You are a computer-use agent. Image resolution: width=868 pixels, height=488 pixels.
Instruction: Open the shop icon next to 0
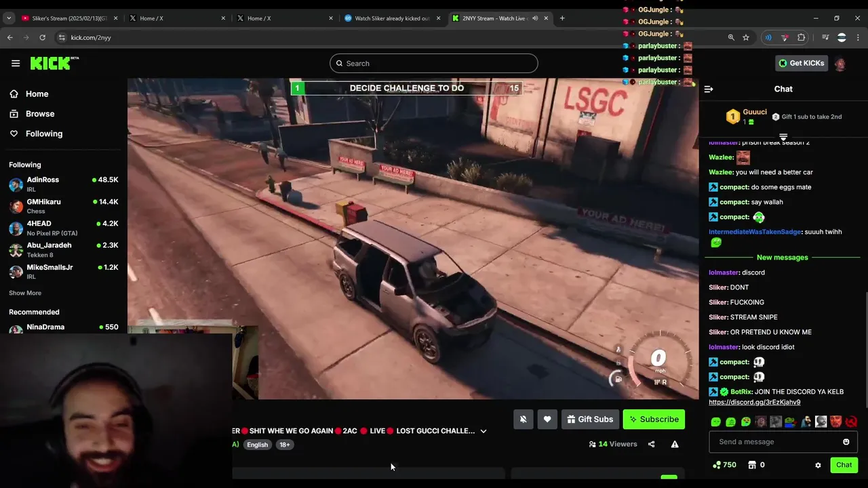pyautogui.click(x=751, y=465)
